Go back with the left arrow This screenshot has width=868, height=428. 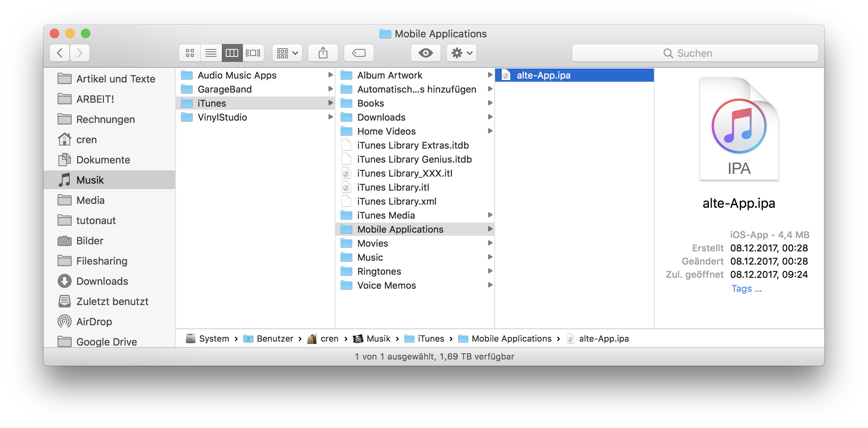pyautogui.click(x=60, y=53)
